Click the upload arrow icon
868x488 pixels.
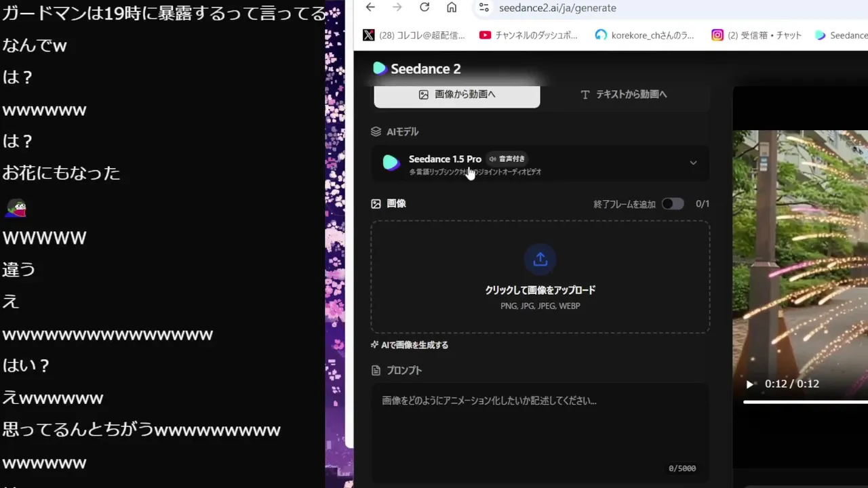pos(540,259)
